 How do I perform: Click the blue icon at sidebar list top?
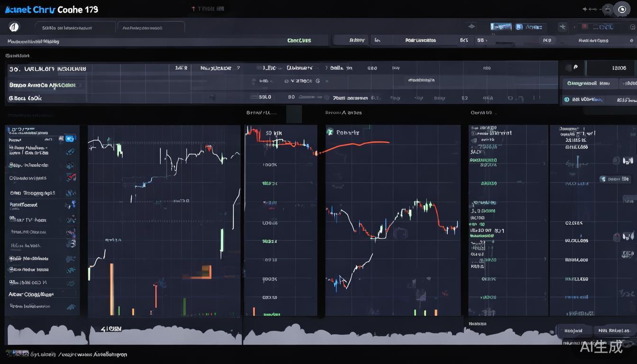70,138
